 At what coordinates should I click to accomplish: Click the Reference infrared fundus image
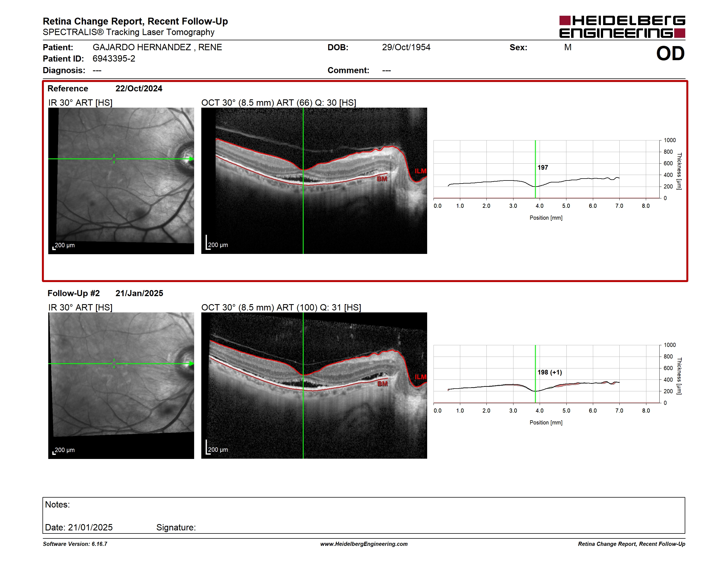tap(121, 180)
